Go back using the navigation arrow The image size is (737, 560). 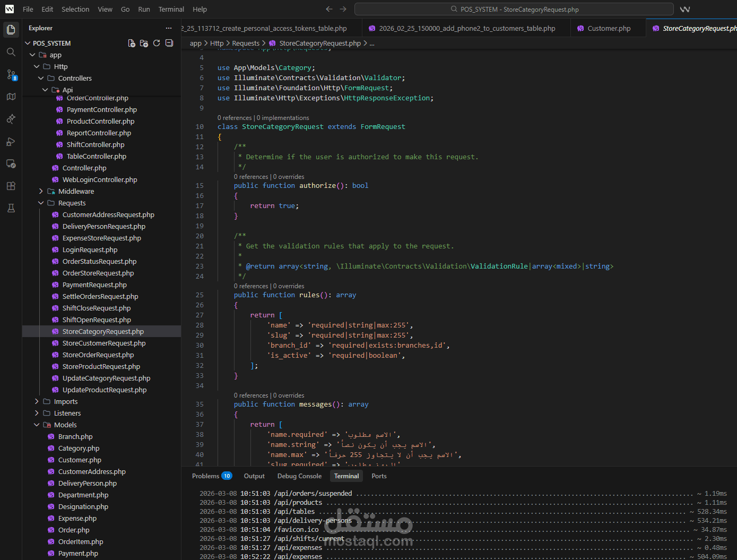pos(329,9)
